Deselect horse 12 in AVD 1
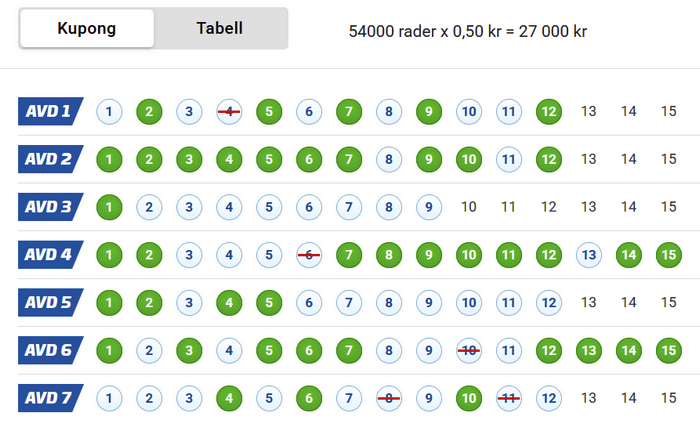Viewport: 700px width, 435px height. click(x=549, y=111)
